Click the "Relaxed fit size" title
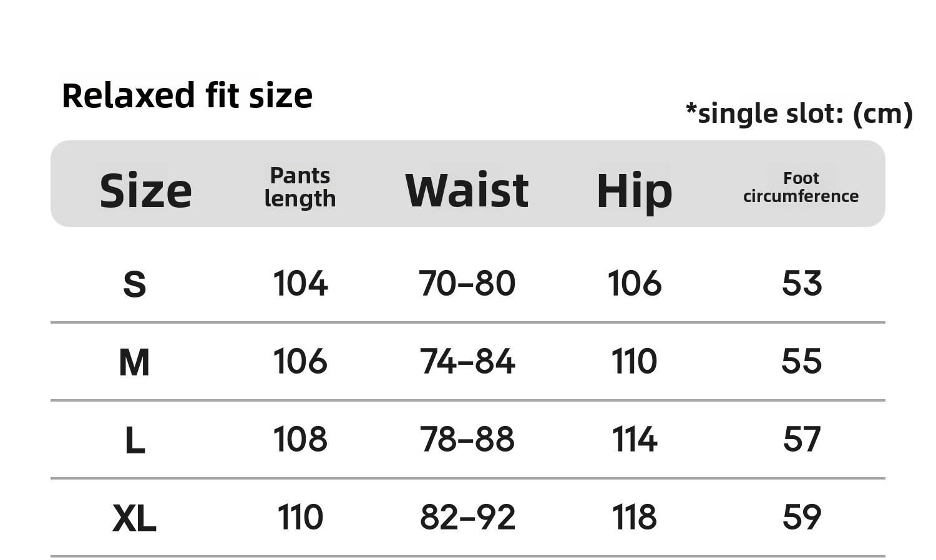Screen dimensions: 936x560 (187, 96)
